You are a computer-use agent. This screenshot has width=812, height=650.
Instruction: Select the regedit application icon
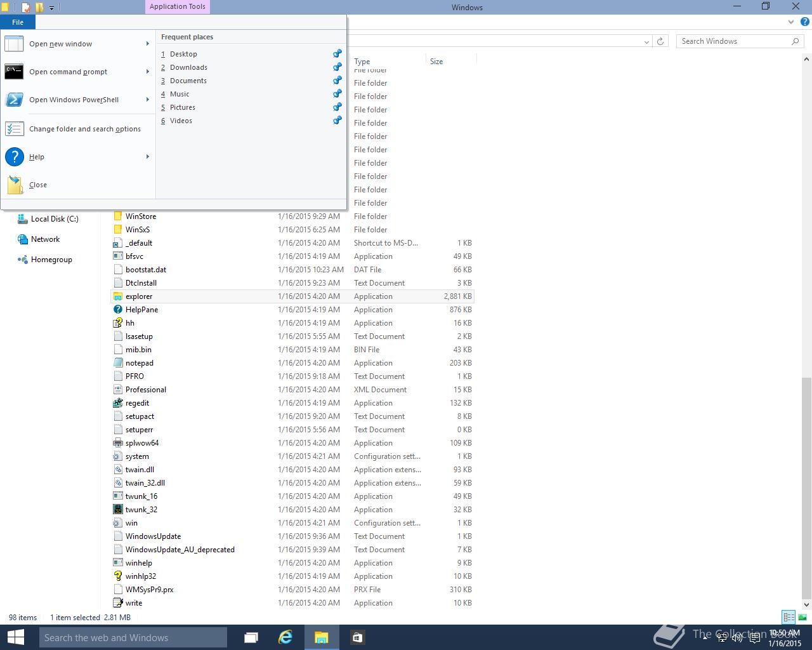coord(117,403)
